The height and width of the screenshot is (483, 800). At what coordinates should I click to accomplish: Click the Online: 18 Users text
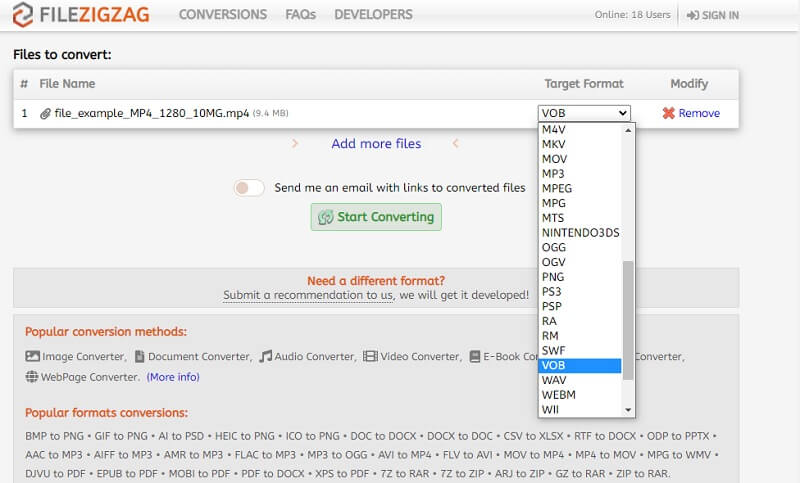point(633,15)
